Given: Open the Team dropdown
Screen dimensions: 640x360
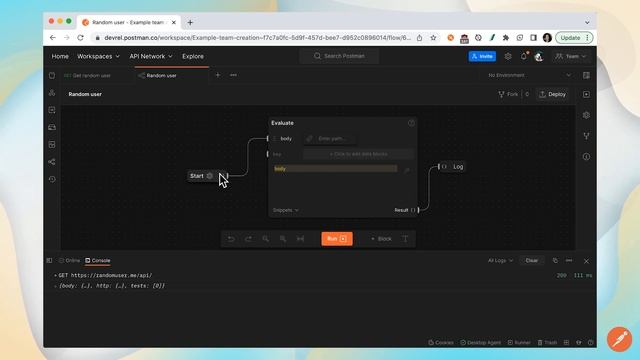Looking at the screenshot, I should 571,56.
